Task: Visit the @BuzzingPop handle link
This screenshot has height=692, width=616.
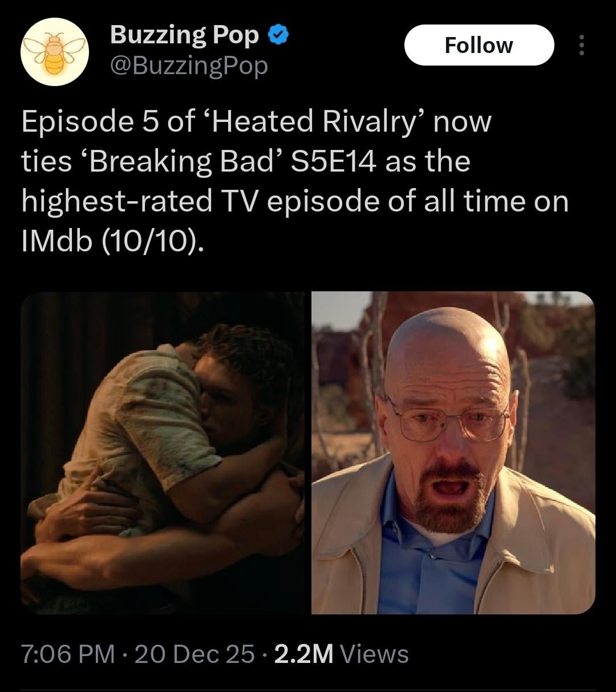Action: (188, 66)
